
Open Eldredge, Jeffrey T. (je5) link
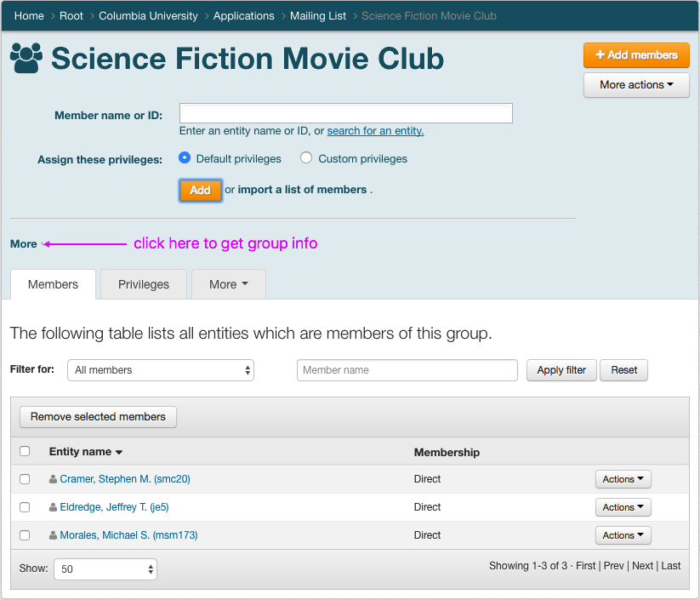(x=114, y=507)
